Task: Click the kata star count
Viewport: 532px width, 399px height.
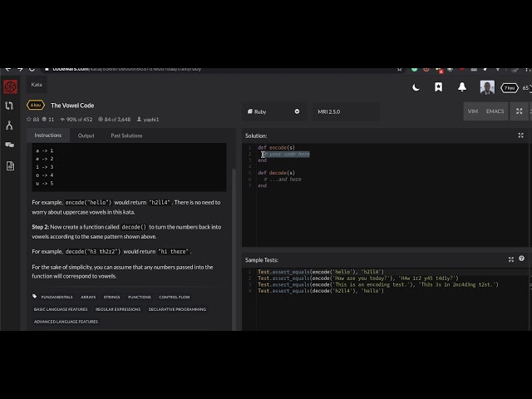Action: 33,120
